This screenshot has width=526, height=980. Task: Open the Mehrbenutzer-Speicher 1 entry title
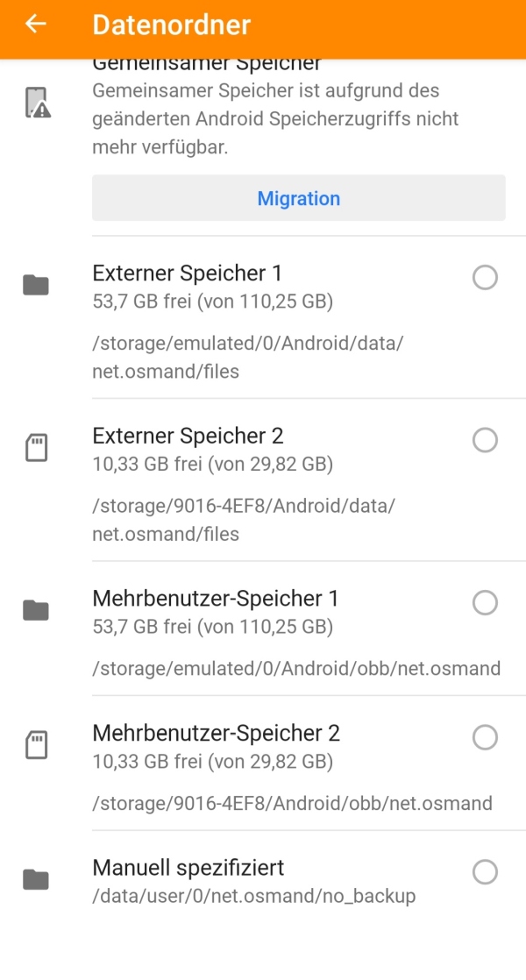click(215, 599)
